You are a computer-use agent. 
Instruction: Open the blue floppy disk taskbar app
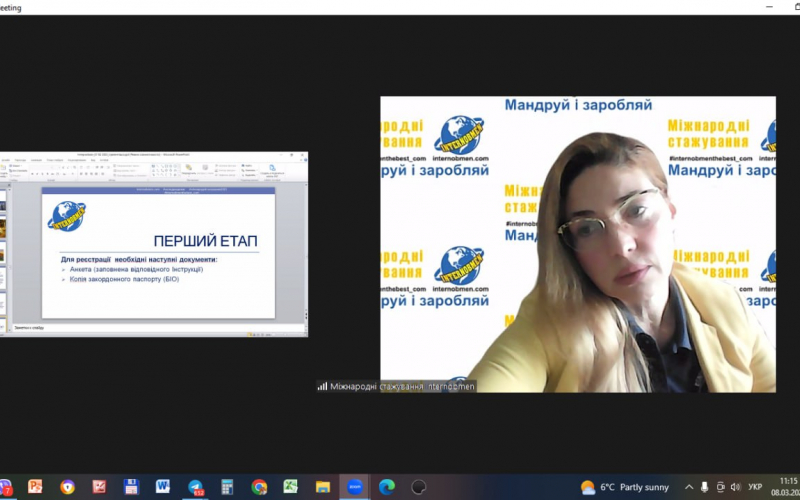tap(131, 487)
